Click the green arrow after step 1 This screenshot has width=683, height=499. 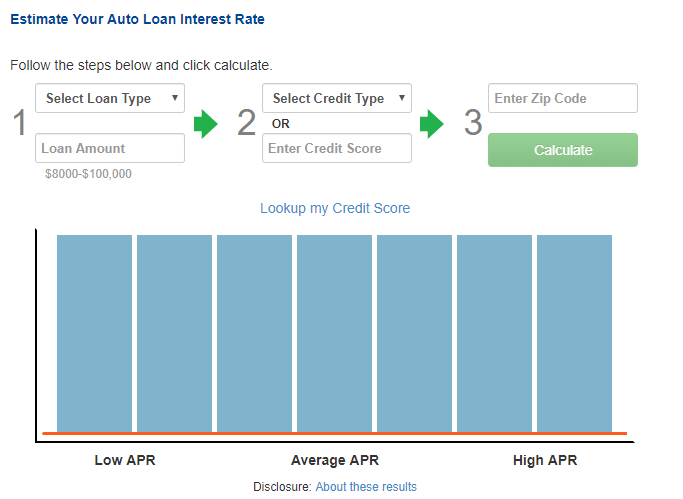pyautogui.click(x=206, y=124)
